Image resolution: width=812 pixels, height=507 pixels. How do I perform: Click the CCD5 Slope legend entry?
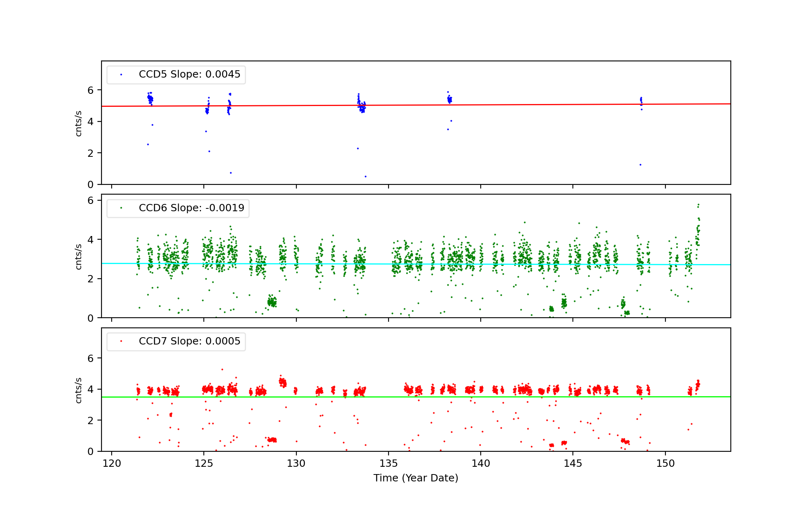189,74
